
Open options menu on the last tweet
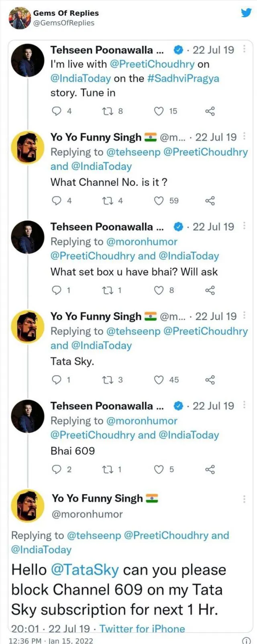[245, 499]
